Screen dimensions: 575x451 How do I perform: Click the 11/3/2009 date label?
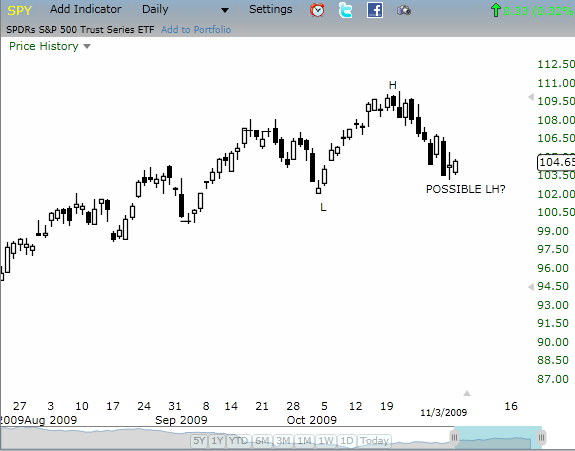pos(444,413)
